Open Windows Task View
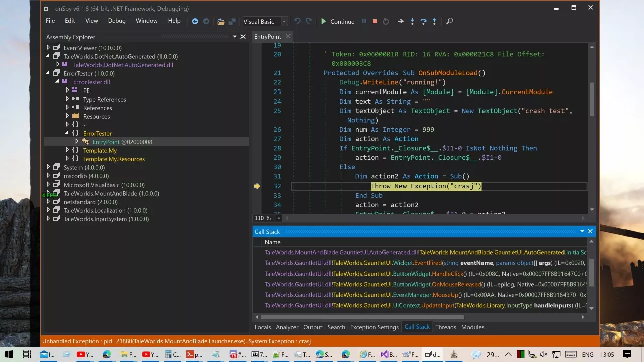The width and height of the screenshot is (644, 362). [27, 354]
